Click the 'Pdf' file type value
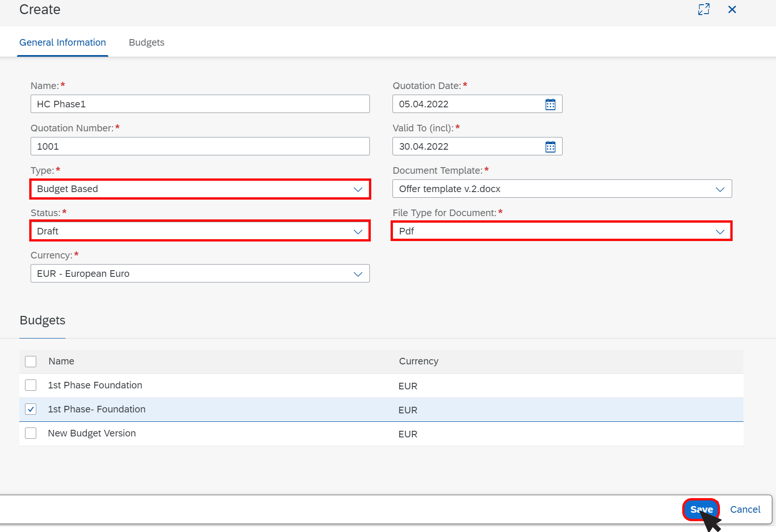Image resolution: width=776 pixels, height=532 pixels. (x=406, y=231)
